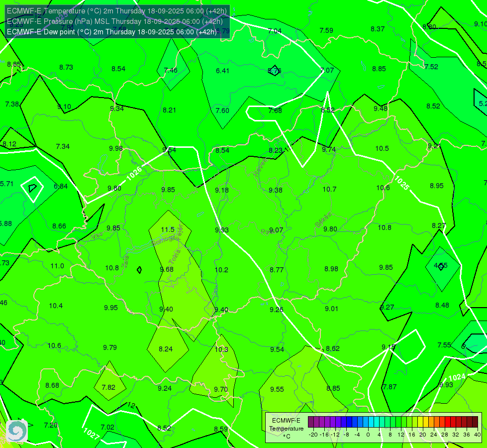Image resolution: width=487 pixels, height=448 pixels.
Task: Click the 9.27 temperature value
Action: click(x=387, y=307)
